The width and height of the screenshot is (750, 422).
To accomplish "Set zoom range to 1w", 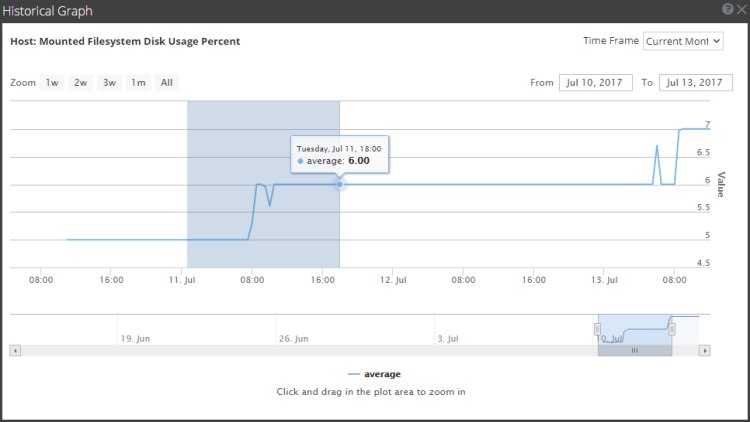I will point(52,83).
